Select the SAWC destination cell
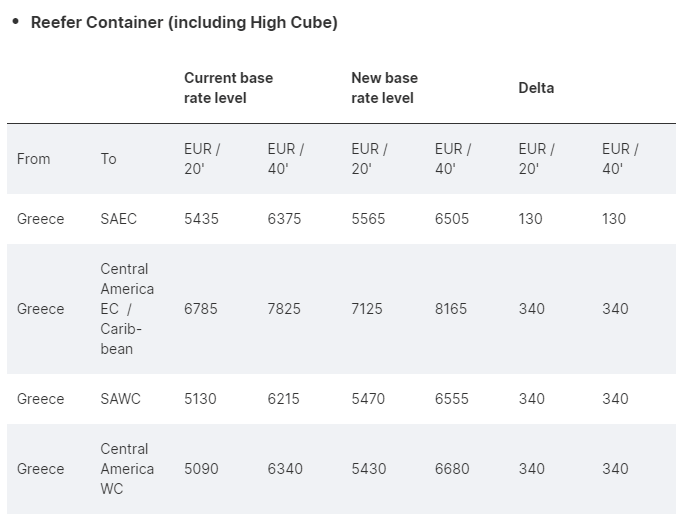 click(x=120, y=399)
